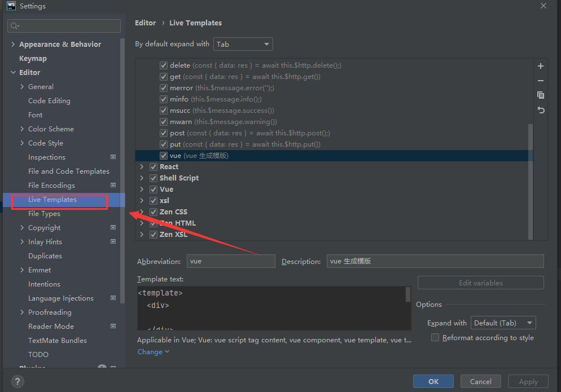The height and width of the screenshot is (392, 561).
Task: Uncheck the Zen CSS template group
Action: click(x=153, y=212)
